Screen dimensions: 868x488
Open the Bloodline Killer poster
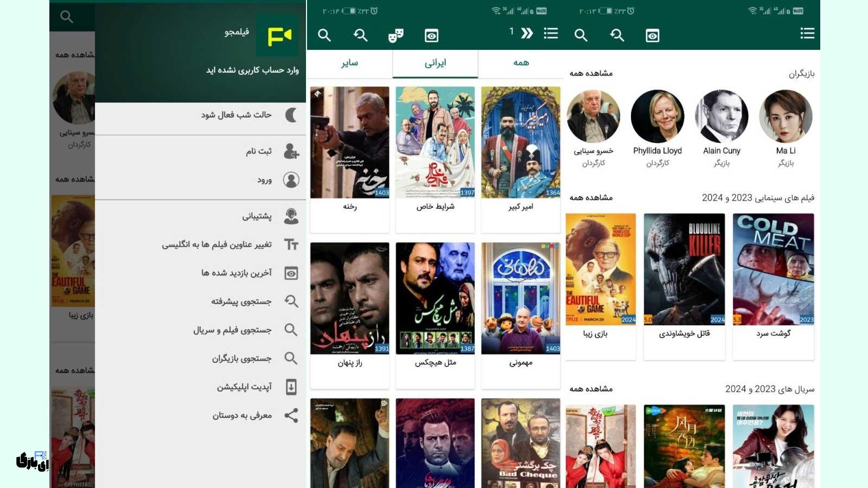click(684, 269)
